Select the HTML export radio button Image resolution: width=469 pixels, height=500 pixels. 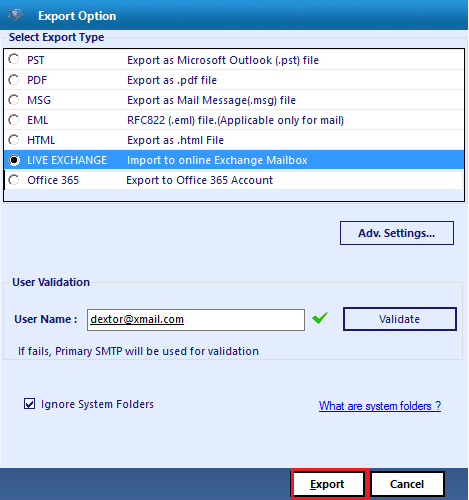click(14, 140)
